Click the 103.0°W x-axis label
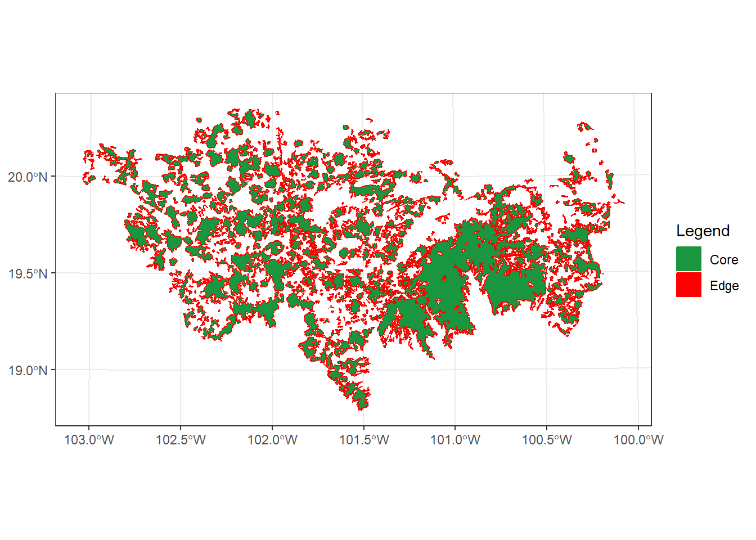Screen dimensions: 756x540 click(x=89, y=440)
